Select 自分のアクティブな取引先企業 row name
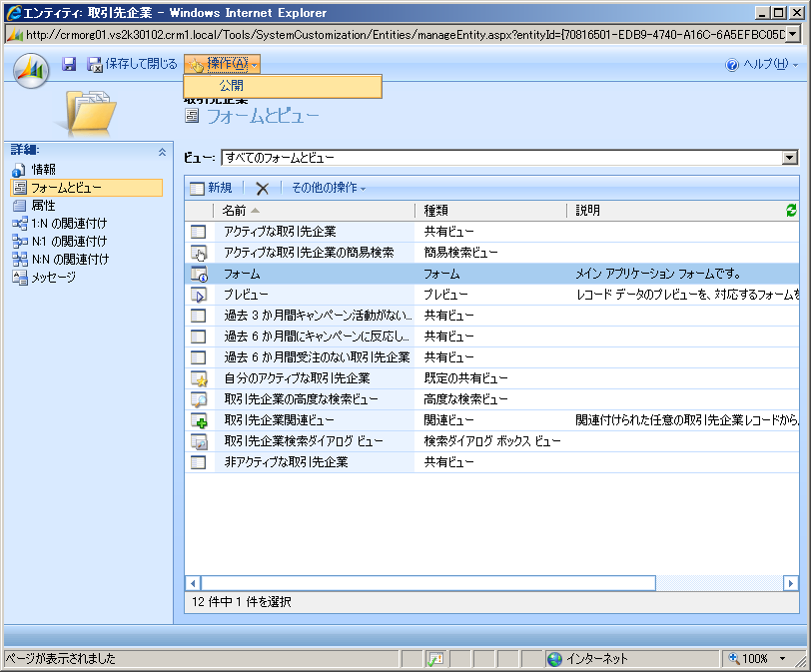This screenshot has width=811, height=672. point(297,378)
